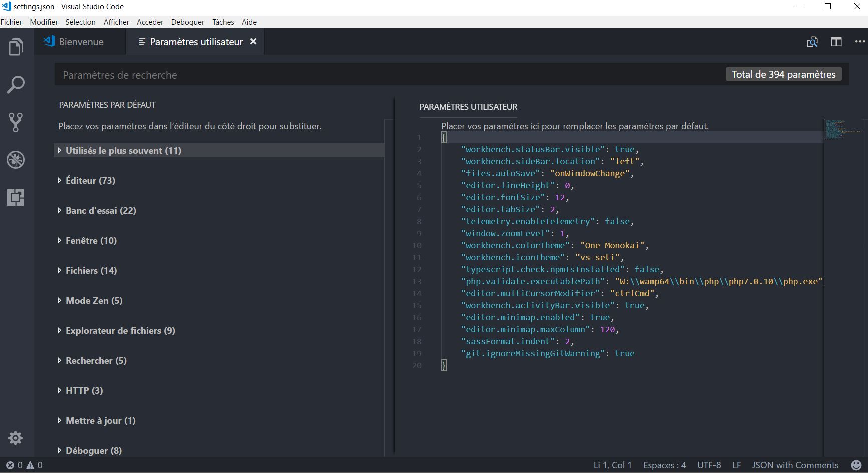Open the Explorer view in activity bar

pos(16,47)
